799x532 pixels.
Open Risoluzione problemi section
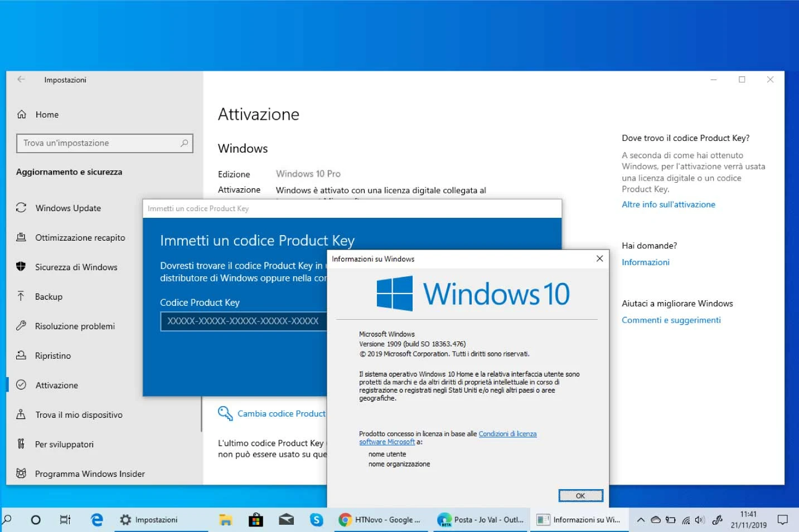pos(75,326)
